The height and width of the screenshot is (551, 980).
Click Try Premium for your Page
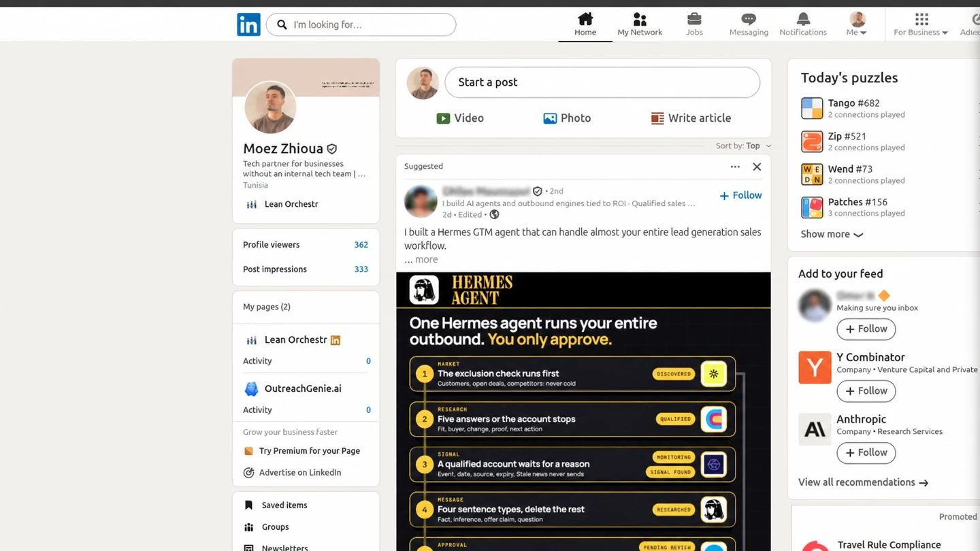click(302, 451)
